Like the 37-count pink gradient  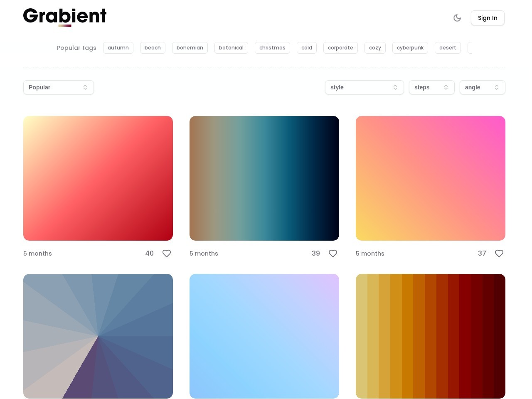499,254
